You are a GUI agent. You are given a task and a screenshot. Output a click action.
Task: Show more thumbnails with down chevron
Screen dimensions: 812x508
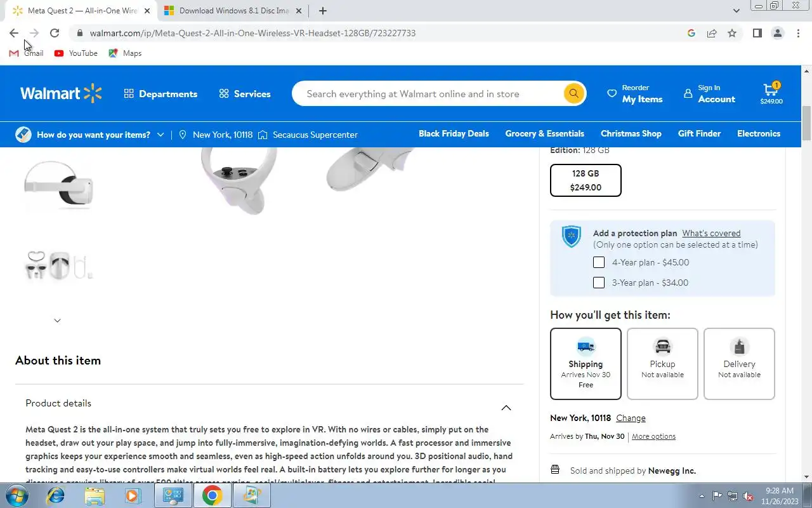pyautogui.click(x=57, y=321)
